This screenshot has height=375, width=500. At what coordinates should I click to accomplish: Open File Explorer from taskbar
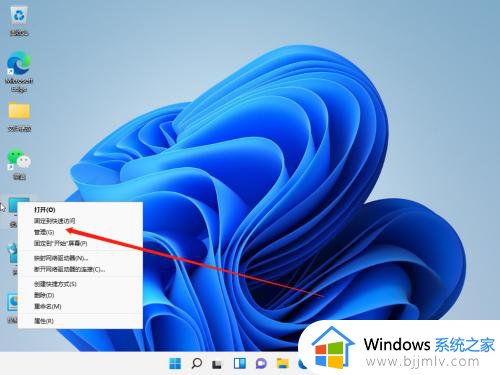point(282,363)
